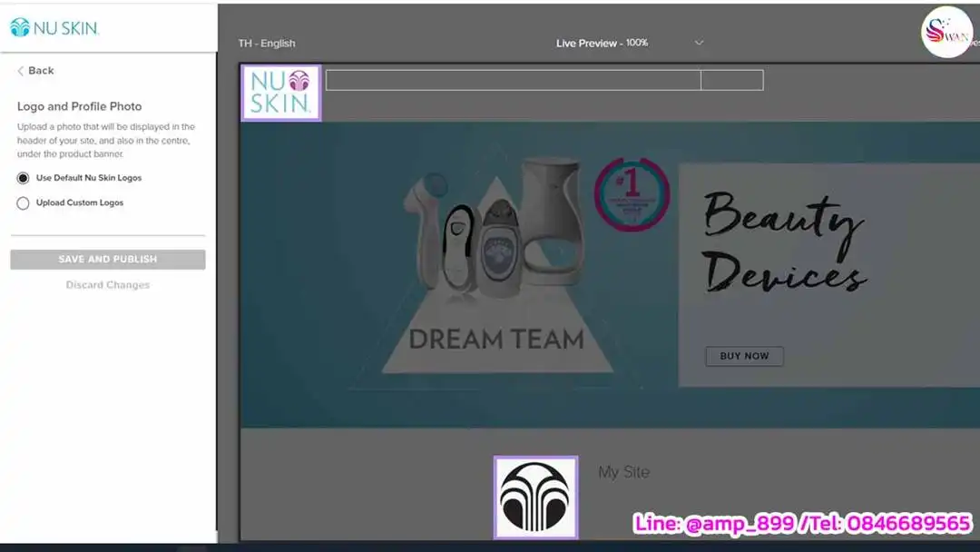Select Use Default Nu Skin Logos

point(23,178)
